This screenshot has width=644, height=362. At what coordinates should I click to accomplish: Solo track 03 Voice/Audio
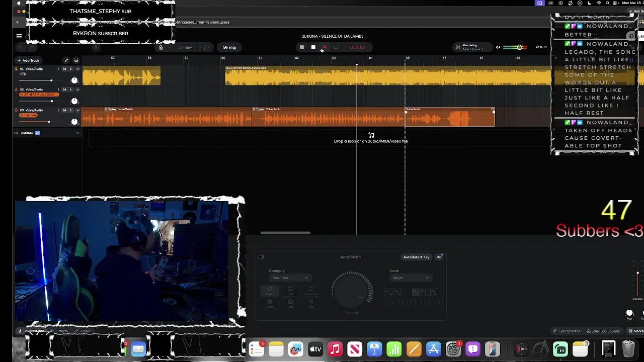(70, 110)
